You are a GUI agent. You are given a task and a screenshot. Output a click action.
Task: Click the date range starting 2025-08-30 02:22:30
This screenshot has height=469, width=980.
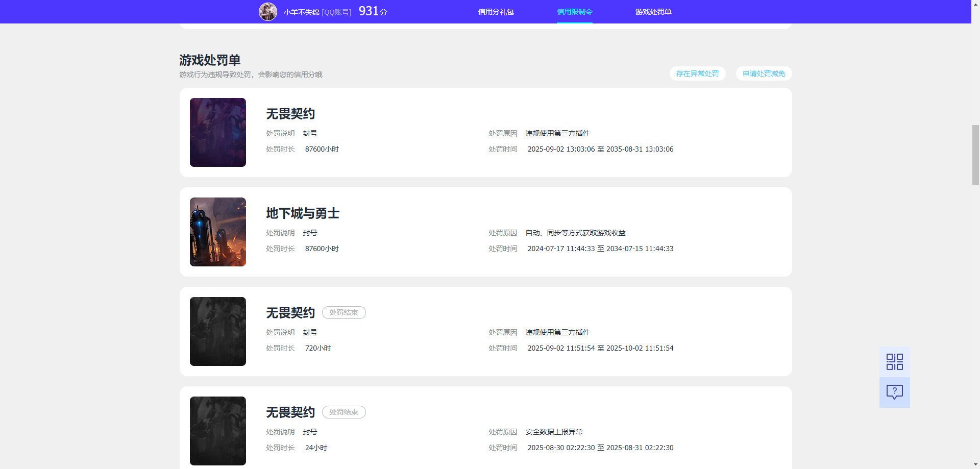601,448
